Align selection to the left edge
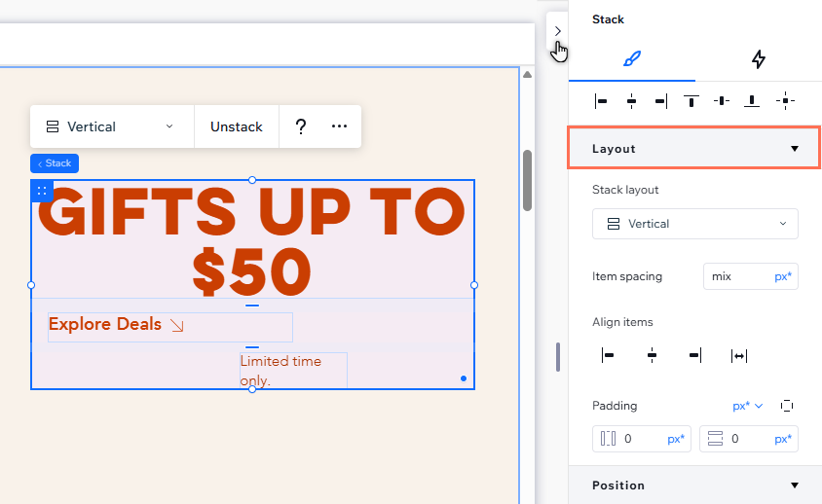Image resolution: width=822 pixels, height=504 pixels. (601, 101)
